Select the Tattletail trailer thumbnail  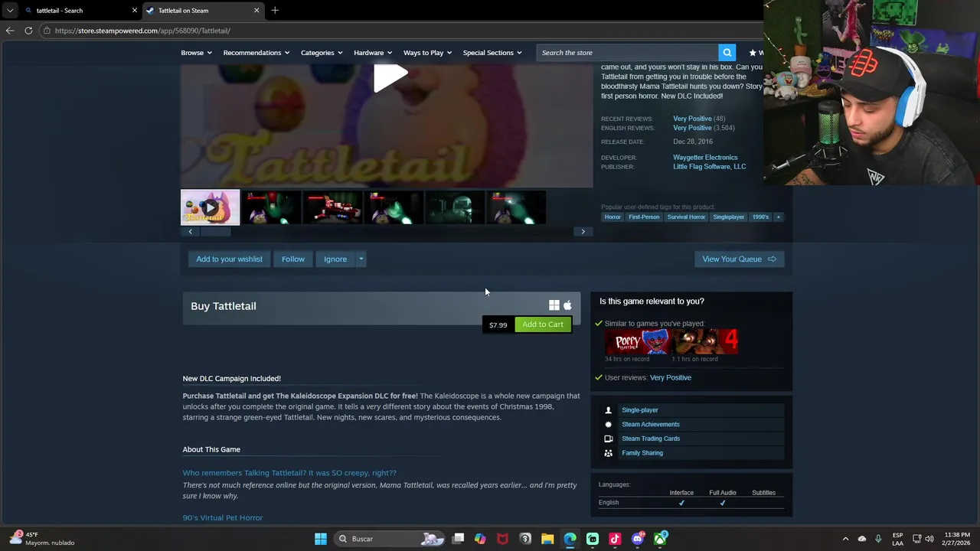point(210,207)
